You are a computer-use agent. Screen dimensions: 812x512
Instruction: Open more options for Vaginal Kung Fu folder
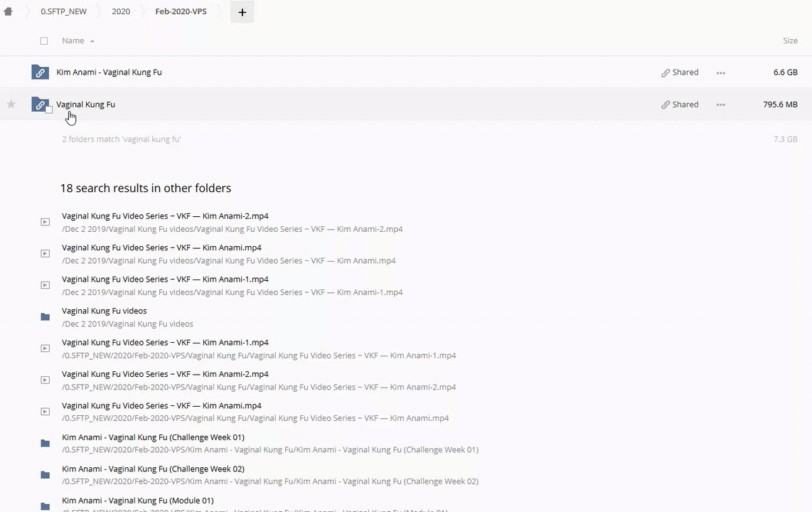click(720, 105)
